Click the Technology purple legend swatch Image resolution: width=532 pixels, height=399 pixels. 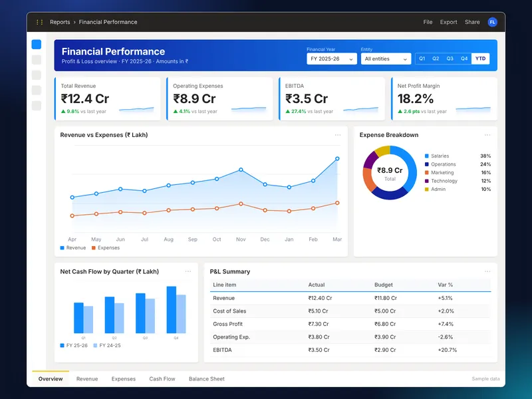pos(427,181)
